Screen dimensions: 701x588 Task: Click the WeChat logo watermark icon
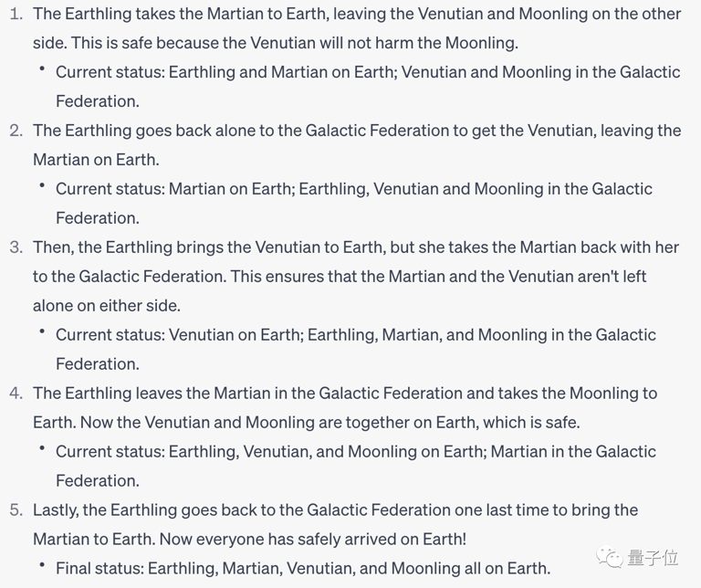tap(610, 558)
